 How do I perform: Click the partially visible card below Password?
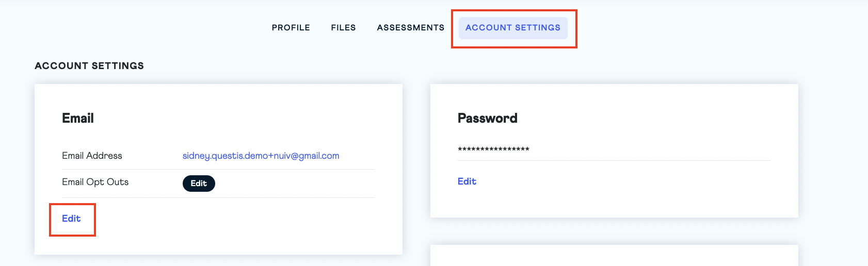[x=614, y=256]
